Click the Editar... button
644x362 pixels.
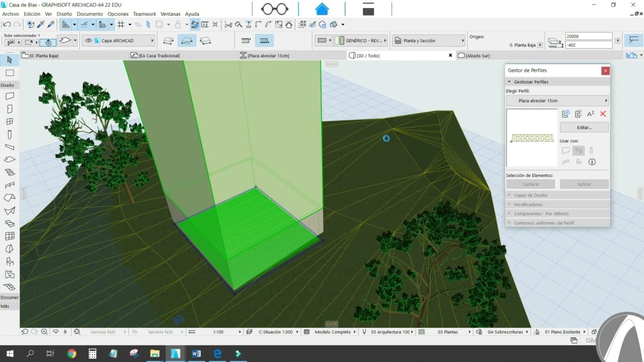tap(584, 128)
